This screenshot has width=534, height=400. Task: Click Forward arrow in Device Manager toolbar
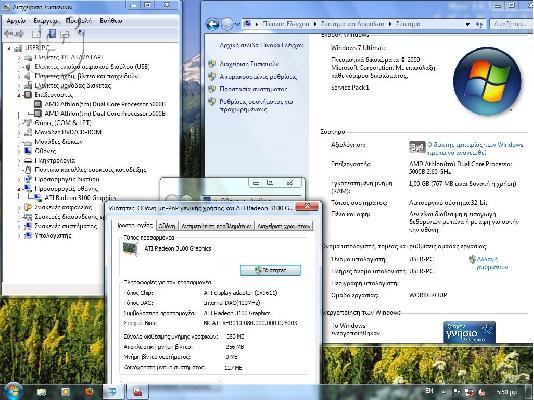point(19,33)
